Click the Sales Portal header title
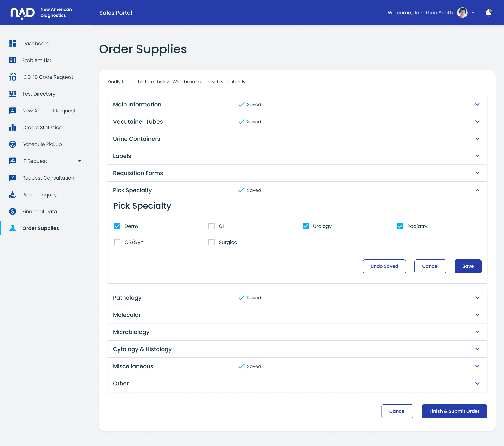This screenshot has height=446, width=504. pyautogui.click(x=116, y=13)
